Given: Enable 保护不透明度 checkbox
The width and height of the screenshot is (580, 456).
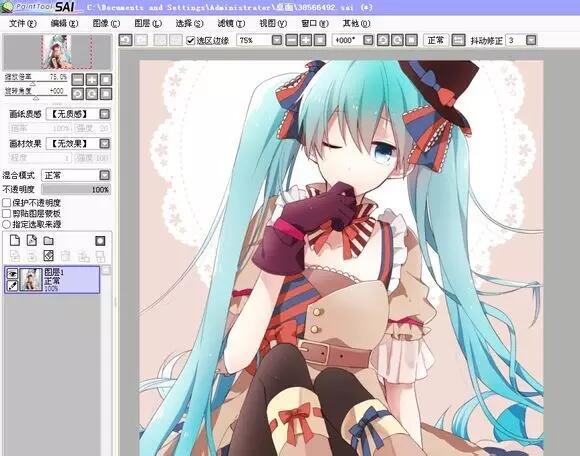Looking at the screenshot, I should click(6, 203).
